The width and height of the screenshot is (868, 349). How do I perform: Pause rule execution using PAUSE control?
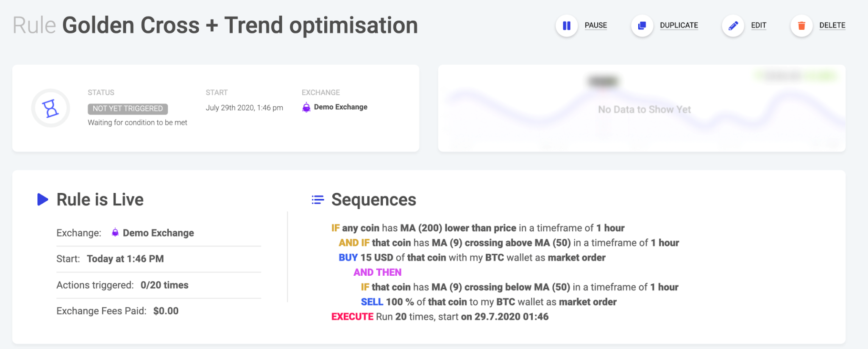coord(595,25)
